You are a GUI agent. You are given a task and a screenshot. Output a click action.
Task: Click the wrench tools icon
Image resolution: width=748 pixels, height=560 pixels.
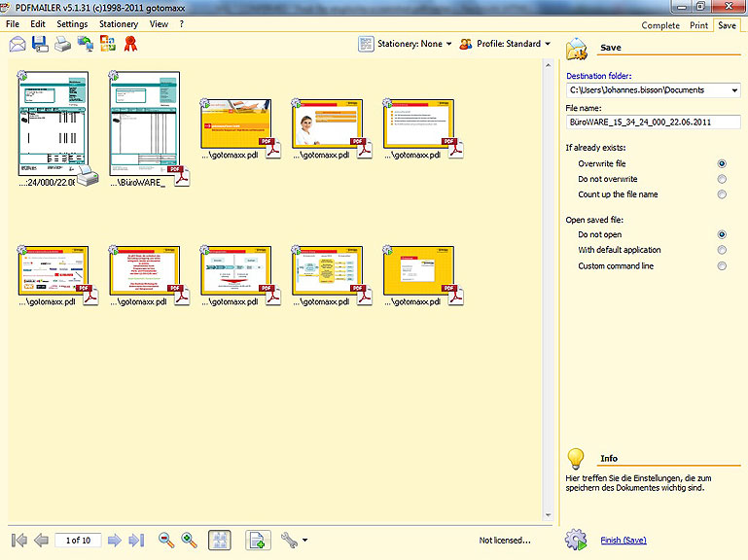[289, 540]
